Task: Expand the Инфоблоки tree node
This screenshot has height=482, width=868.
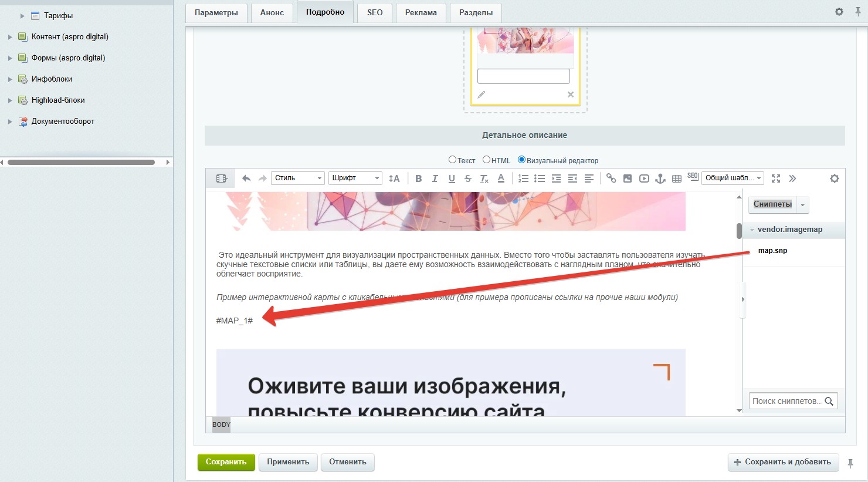Action: pos(10,79)
